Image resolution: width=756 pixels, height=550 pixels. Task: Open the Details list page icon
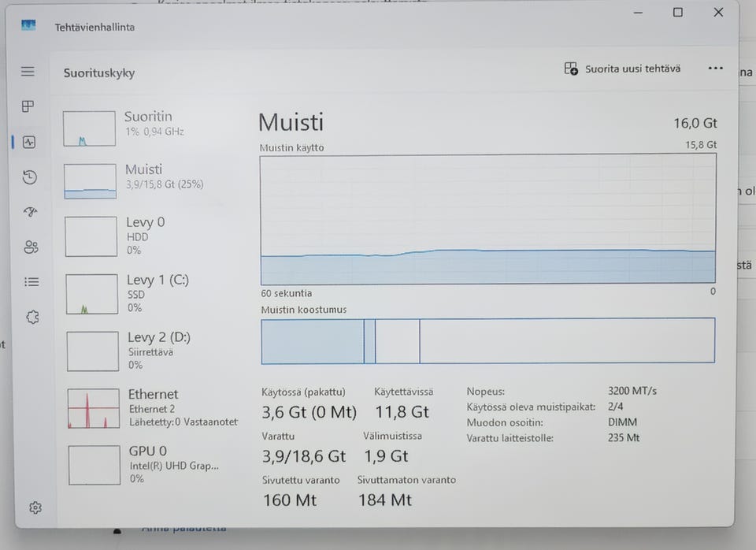31,282
